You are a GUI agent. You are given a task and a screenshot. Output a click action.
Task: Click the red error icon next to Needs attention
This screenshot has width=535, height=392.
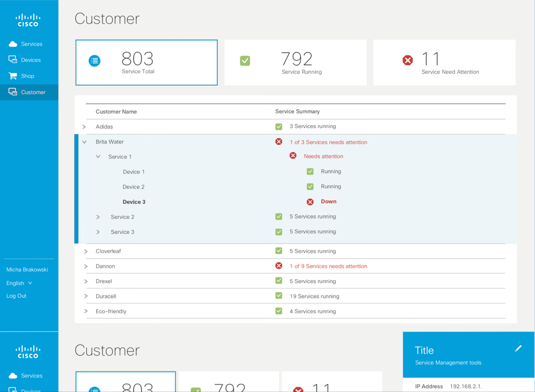pyautogui.click(x=293, y=156)
